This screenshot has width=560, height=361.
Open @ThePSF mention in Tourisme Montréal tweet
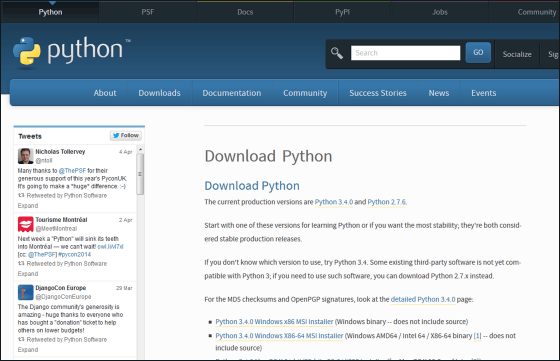coord(42,255)
